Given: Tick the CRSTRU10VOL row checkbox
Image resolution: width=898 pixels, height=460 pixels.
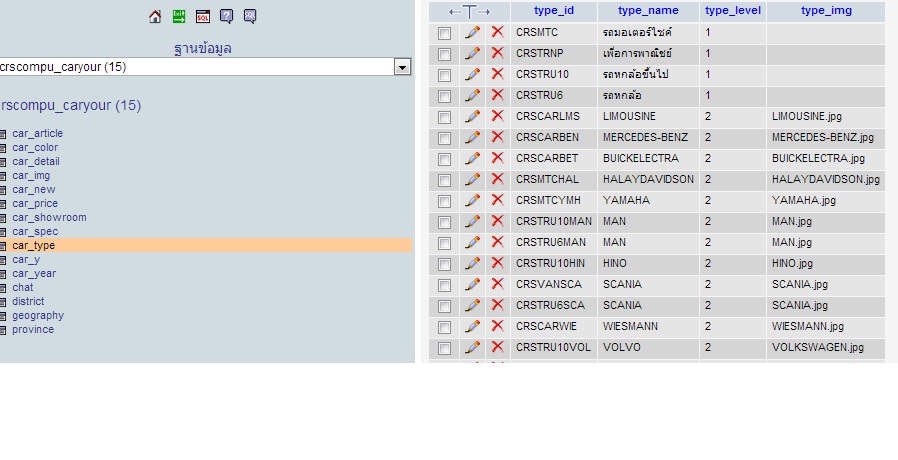Looking at the screenshot, I should tap(444, 348).
